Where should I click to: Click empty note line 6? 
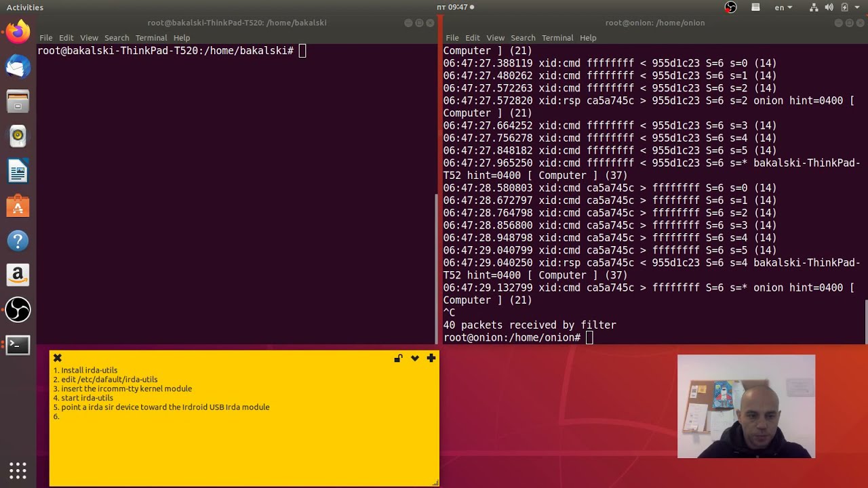pyautogui.click(x=56, y=416)
